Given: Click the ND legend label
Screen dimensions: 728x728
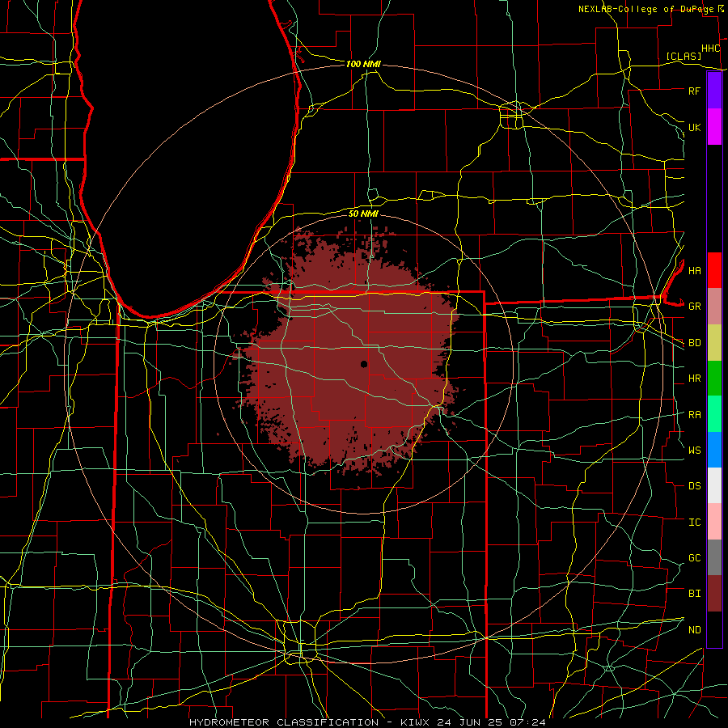Looking at the screenshot, I should pyautogui.click(x=694, y=630).
